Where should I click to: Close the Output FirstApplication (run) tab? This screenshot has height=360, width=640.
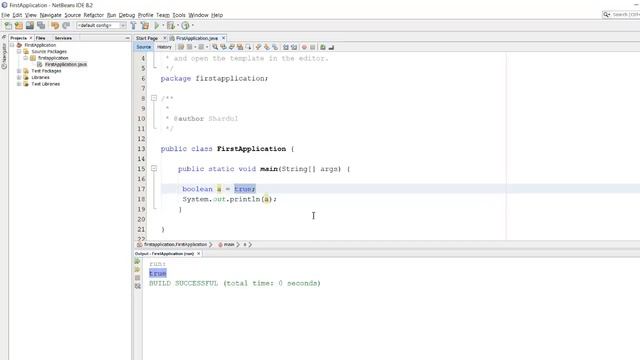click(199, 253)
